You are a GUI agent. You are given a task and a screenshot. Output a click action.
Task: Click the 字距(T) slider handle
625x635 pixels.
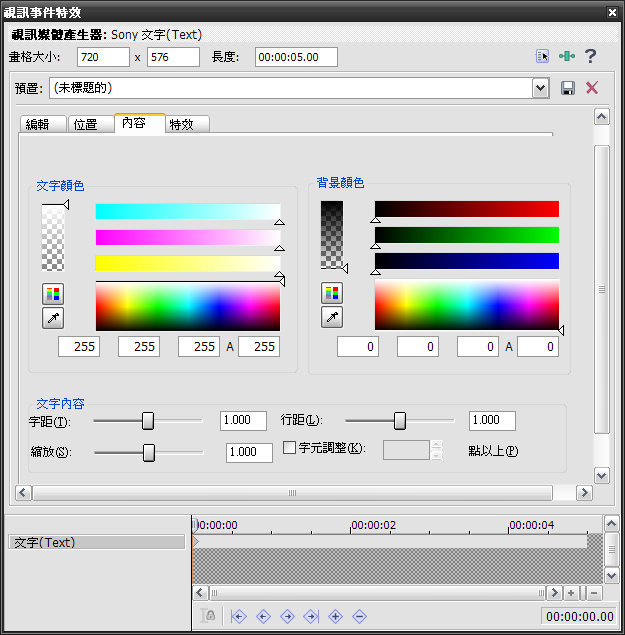tap(148, 421)
